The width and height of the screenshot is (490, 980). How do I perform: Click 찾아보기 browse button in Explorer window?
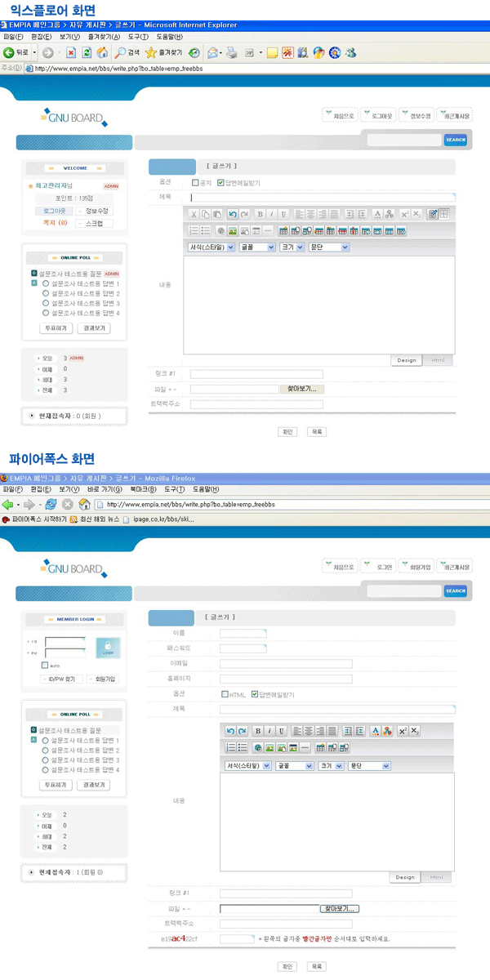pyautogui.click(x=301, y=390)
